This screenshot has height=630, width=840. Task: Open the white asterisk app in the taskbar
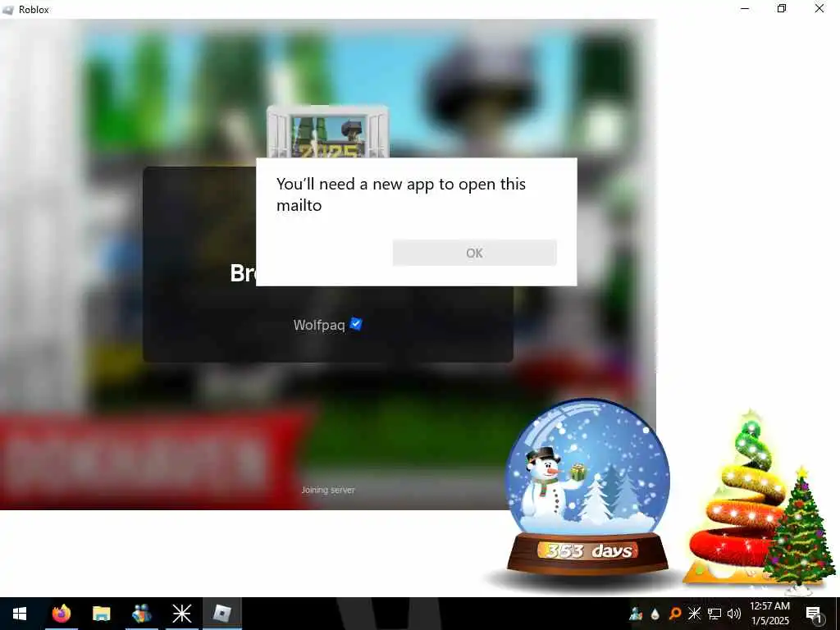click(181, 614)
